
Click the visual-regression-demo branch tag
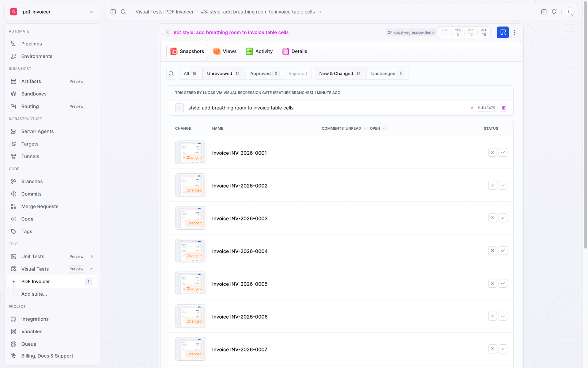(x=411, y=33)
